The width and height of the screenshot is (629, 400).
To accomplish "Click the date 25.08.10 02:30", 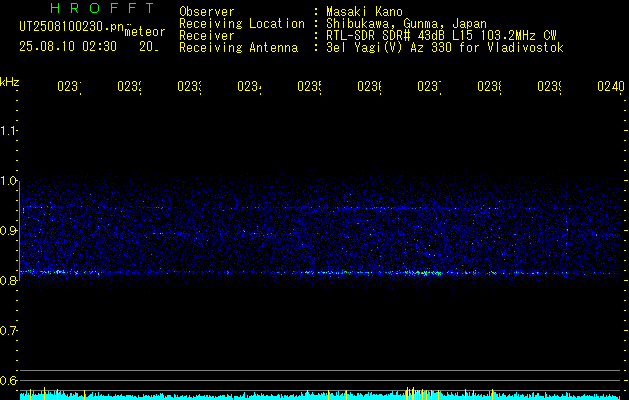I will (x=68, y=47).
